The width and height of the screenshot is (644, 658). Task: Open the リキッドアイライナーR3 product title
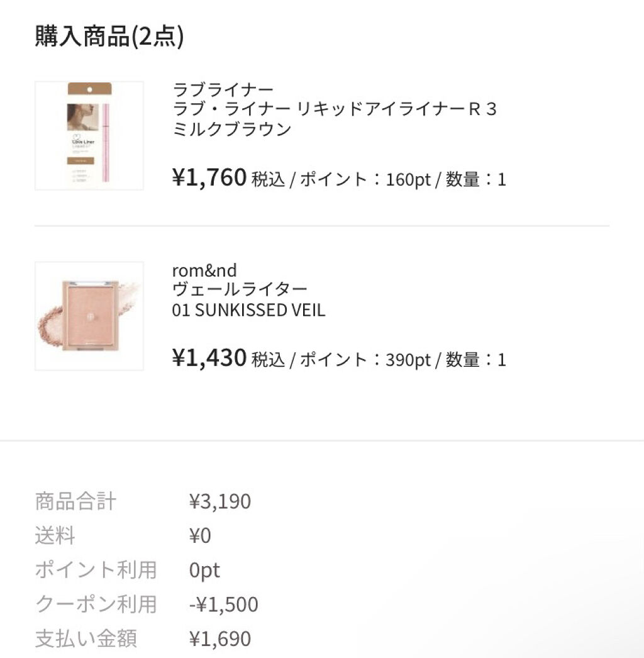pyautogui.click(x=334, y=109)
